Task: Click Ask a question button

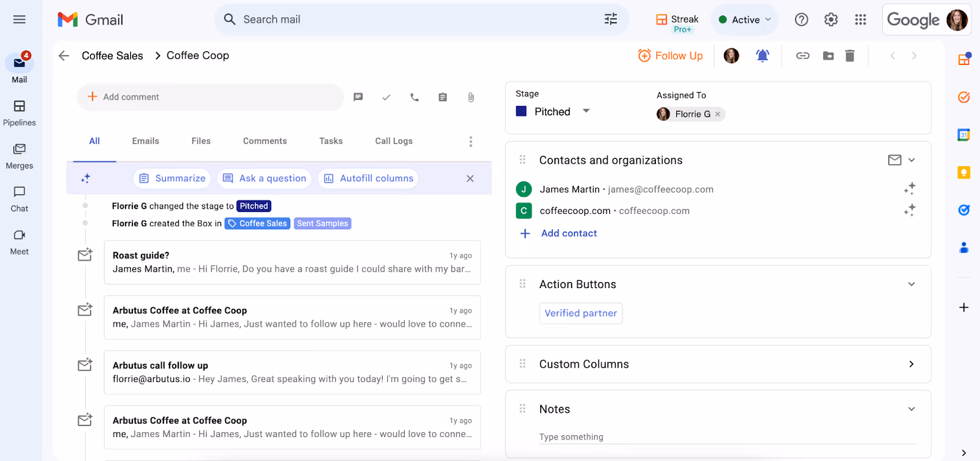Action: (x=265, y=178)
